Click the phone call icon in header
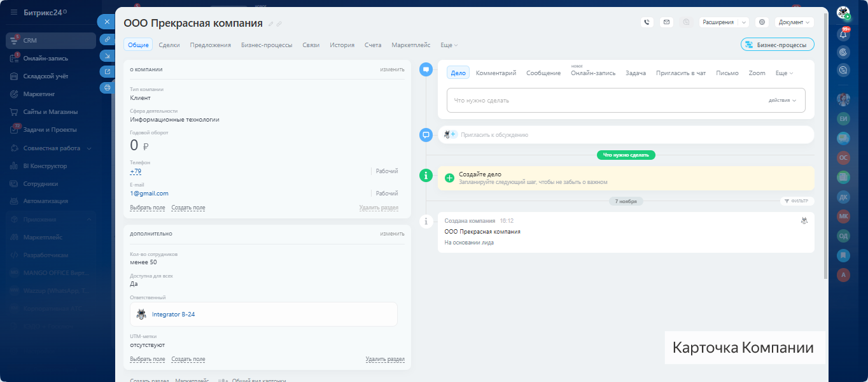Image resolution: width=868 pixels, height=382 pixels. [x=647, y=22]
